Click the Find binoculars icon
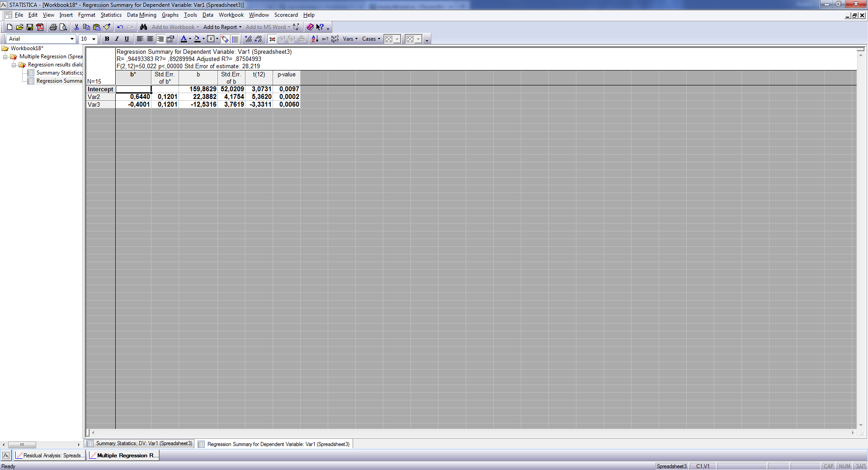Image resolution: width=868 pixels, height=470 pixels. click(x=143, y=27)
